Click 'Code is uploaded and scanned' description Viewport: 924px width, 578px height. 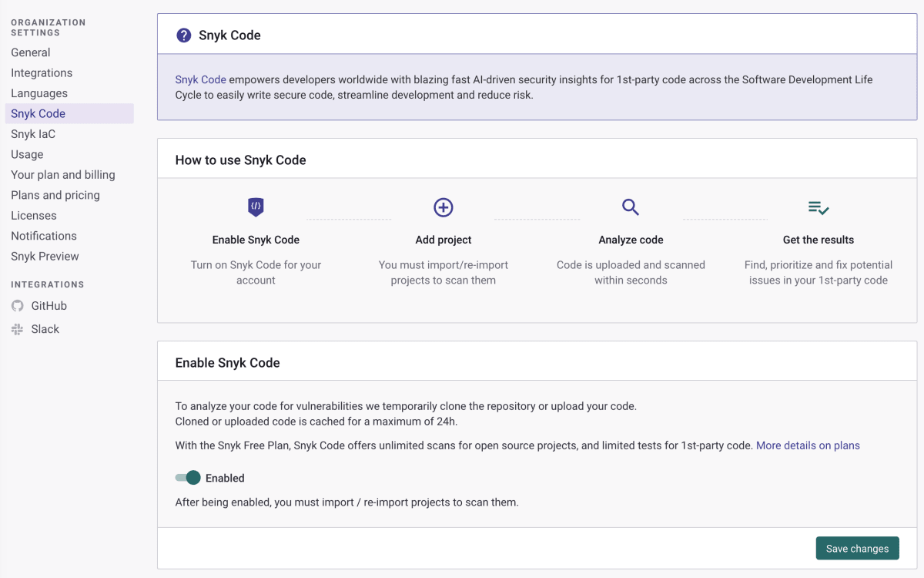(x=631, y=273)
